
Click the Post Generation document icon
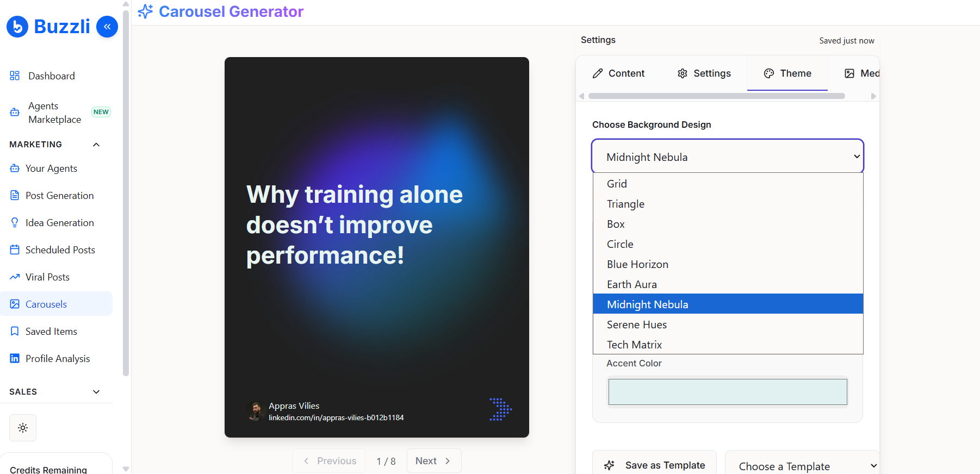coord(15,195)
